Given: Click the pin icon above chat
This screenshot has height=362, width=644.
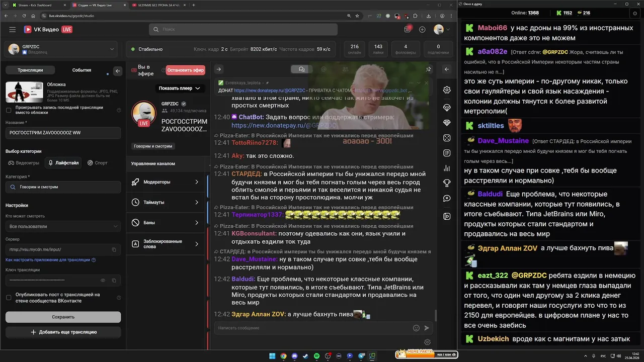Looking at the screenshot, I should point(429,69).
